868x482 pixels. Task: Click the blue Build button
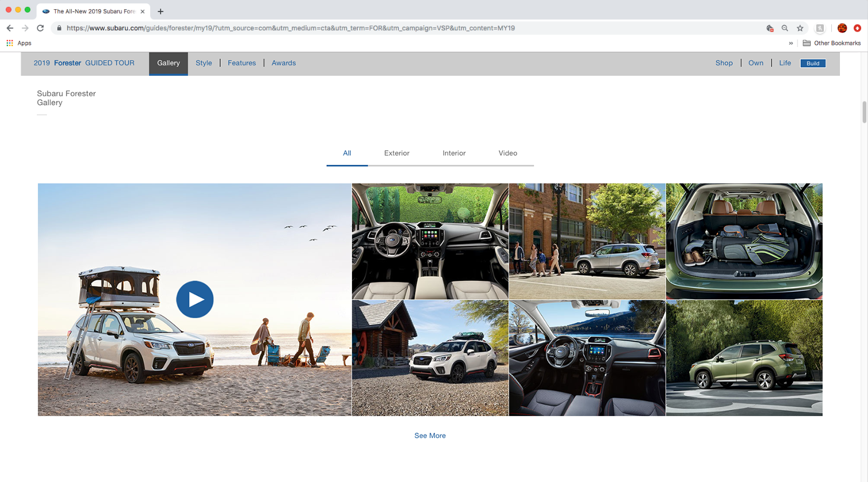tap(813, 64)
